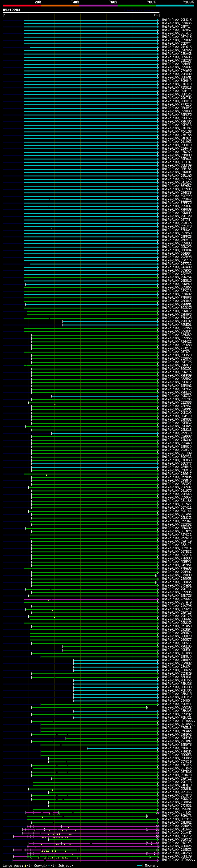
Task: Click the orange ~40% identity legend segment
Action: pos(60,6)
